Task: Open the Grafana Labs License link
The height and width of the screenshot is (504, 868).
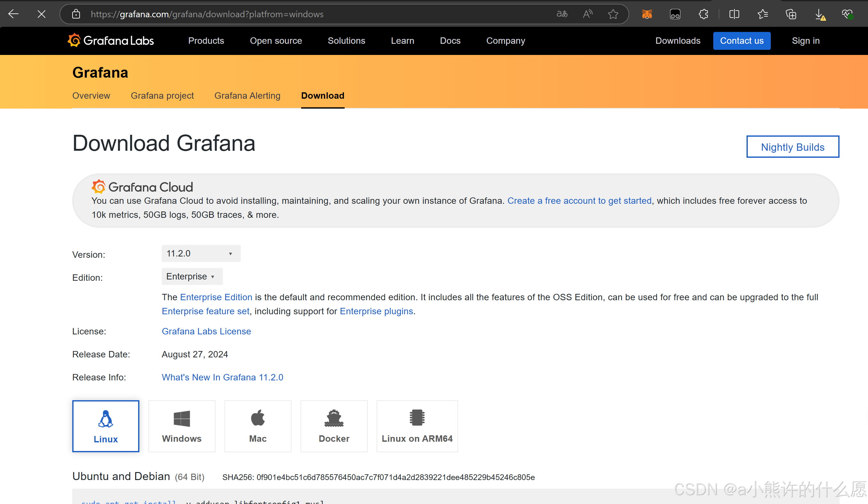Action: point(206,331)
